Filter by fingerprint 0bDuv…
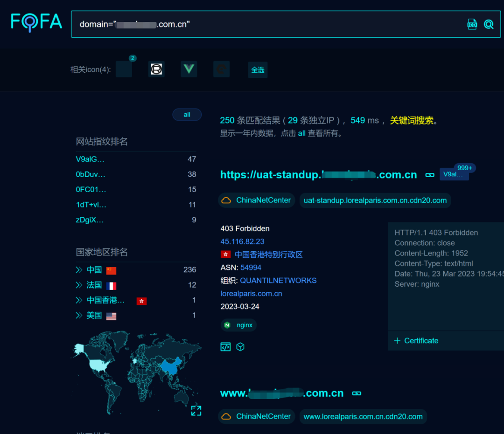 tap(91, 174)
